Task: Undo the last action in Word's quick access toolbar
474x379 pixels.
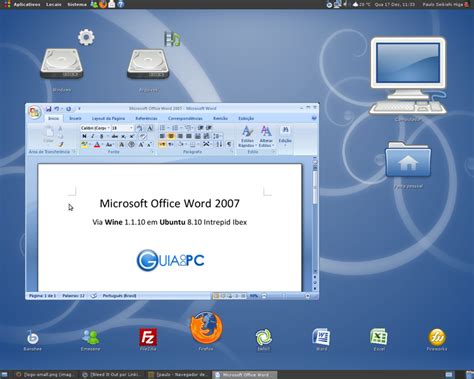Action: coord(57,109)
